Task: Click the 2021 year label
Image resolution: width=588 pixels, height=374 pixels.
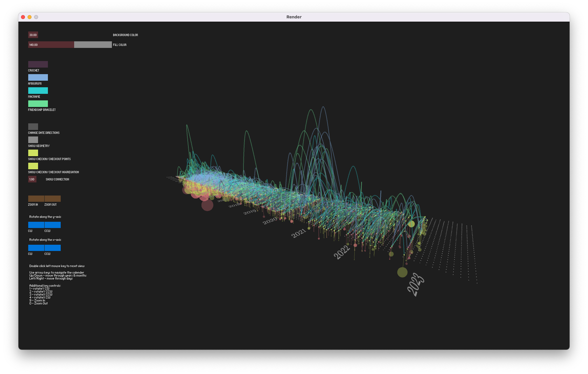Action: pyautogui.click(x=299, y=233)
